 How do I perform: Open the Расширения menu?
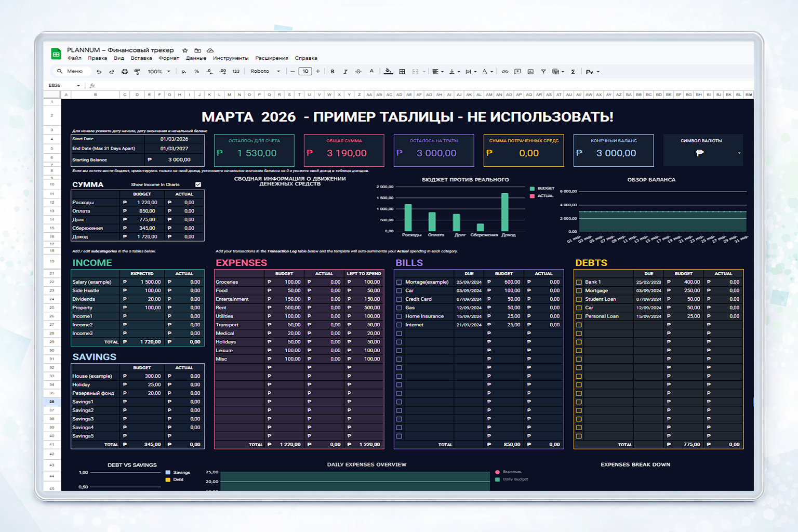pyautogui.click(x=271, y=58)
